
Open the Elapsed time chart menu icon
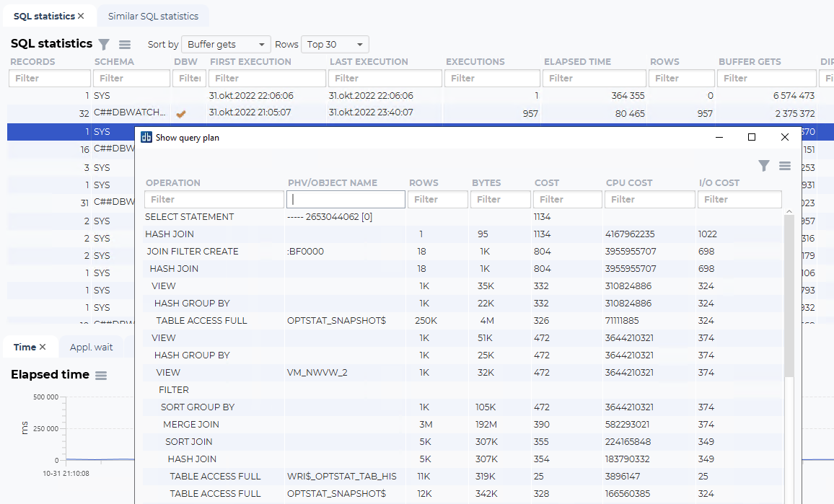tap(101, 376)
